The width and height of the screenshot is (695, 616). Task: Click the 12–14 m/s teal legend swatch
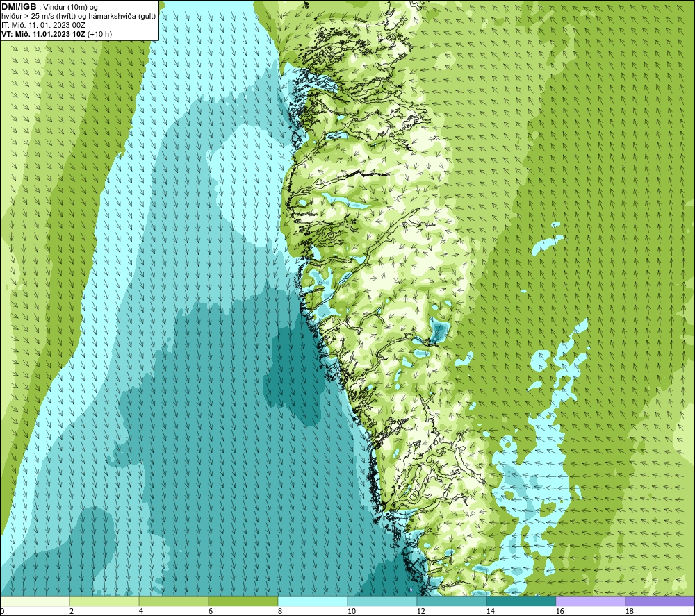[x=451, y=601]
